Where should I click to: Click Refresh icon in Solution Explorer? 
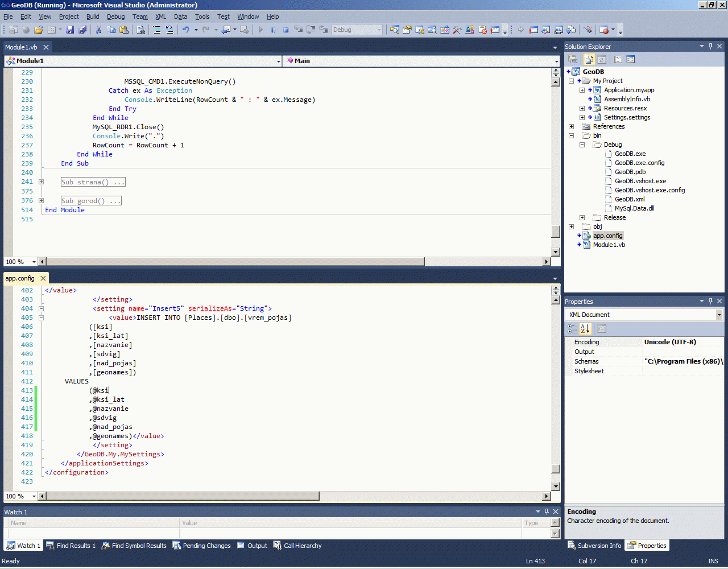pyautogui.click(x=601, y=59)
